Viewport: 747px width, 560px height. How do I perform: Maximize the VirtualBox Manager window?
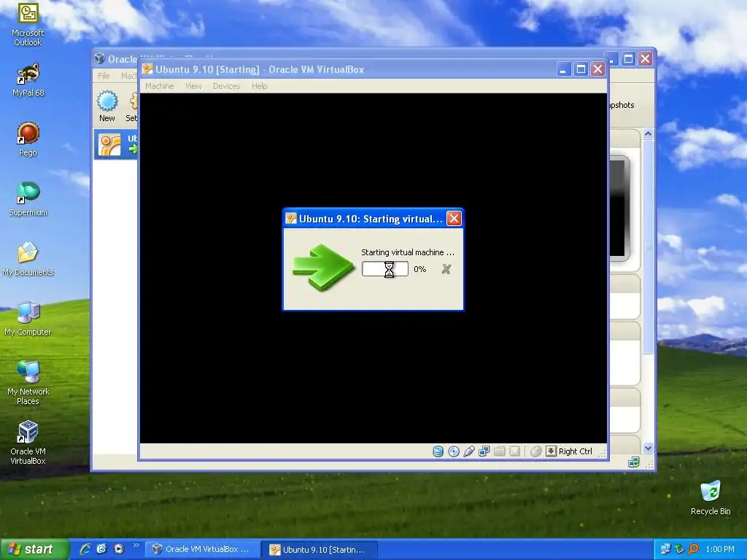[628, 58]
